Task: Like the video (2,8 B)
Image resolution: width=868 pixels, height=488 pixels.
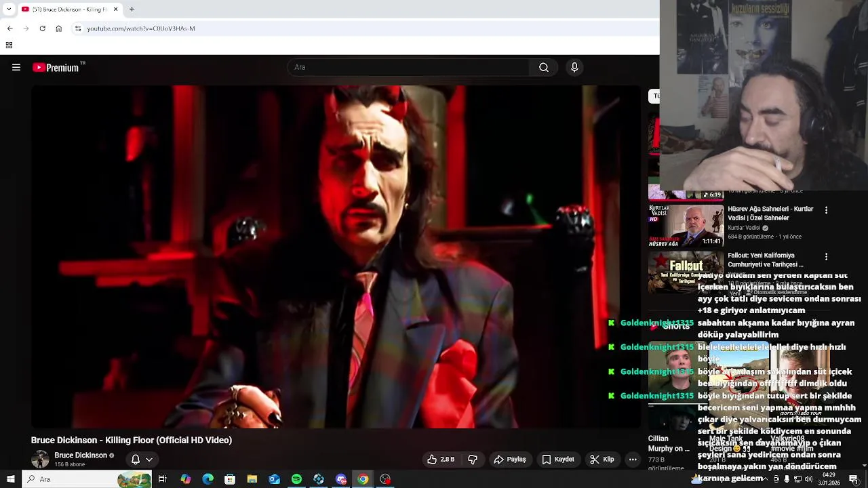Action: (x=441, y=460)
